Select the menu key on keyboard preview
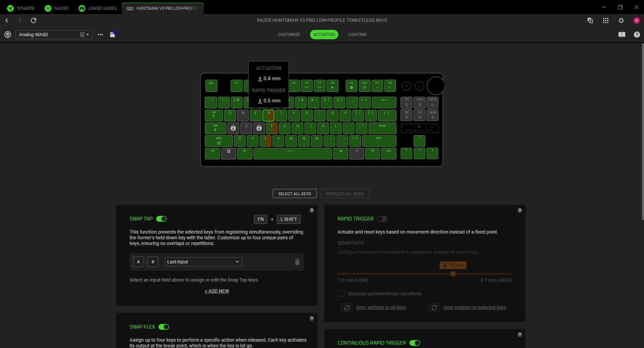Image resolution: width=644 pixels, height=348 pixels. point(373,153)
